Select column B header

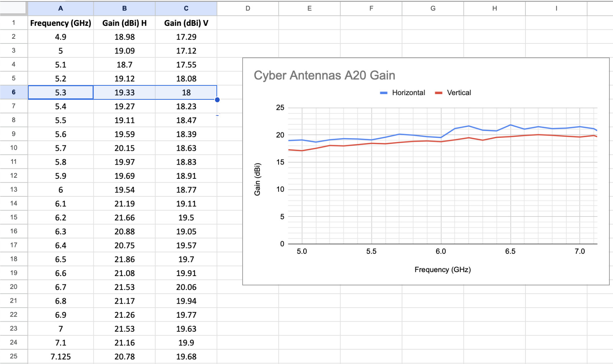coord(124,8)
